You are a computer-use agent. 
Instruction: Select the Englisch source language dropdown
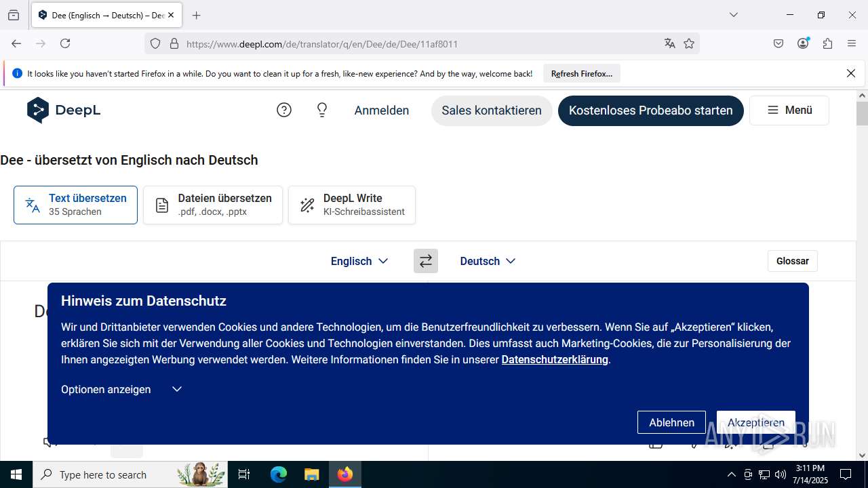359,261
